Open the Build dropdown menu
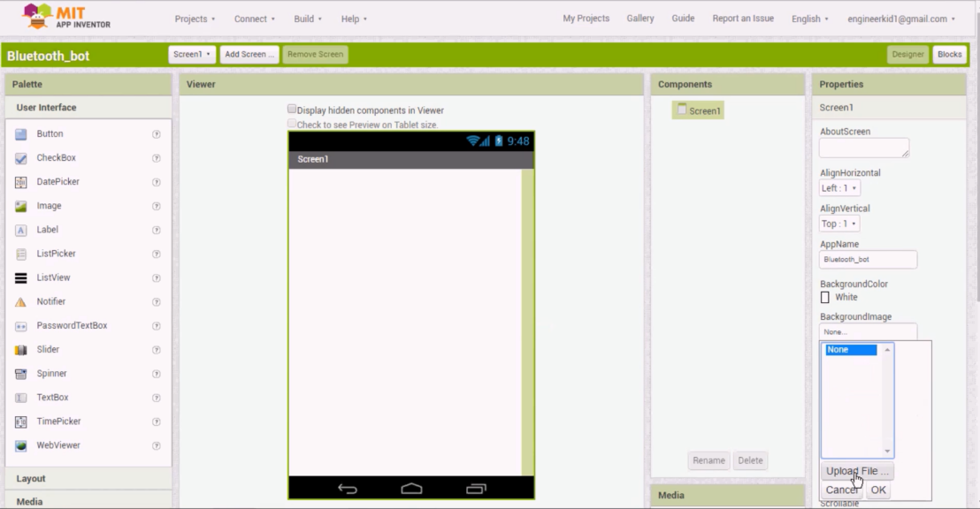 [308, 19]
